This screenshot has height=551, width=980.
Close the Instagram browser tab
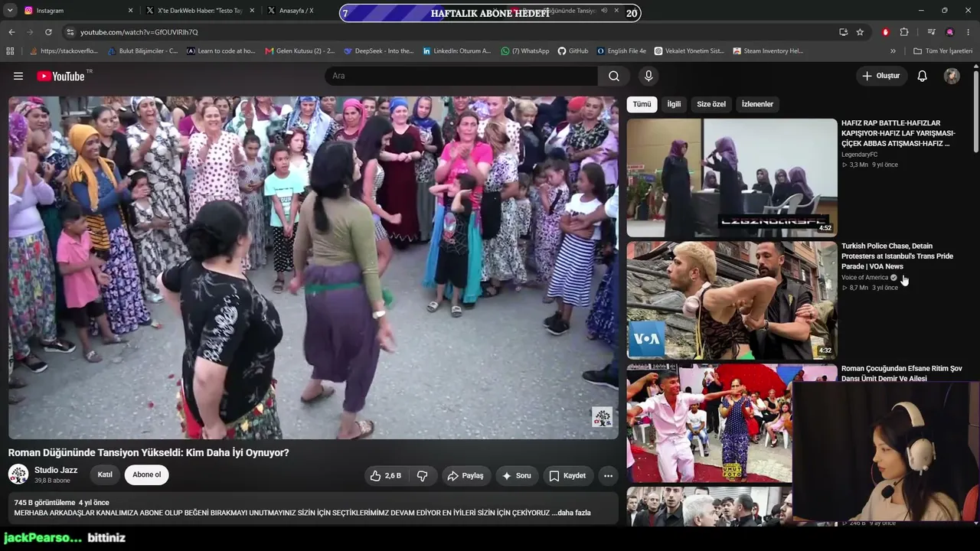pos(130,11)
